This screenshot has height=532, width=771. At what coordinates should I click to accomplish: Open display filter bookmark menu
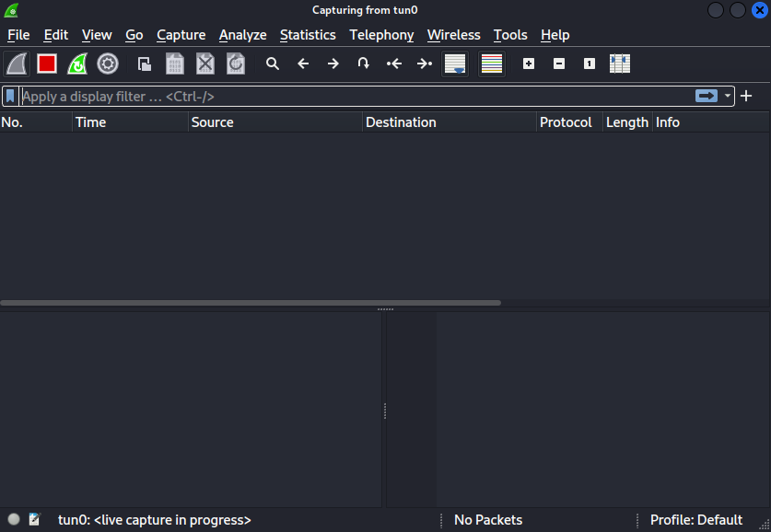click(x=10, y=97)
